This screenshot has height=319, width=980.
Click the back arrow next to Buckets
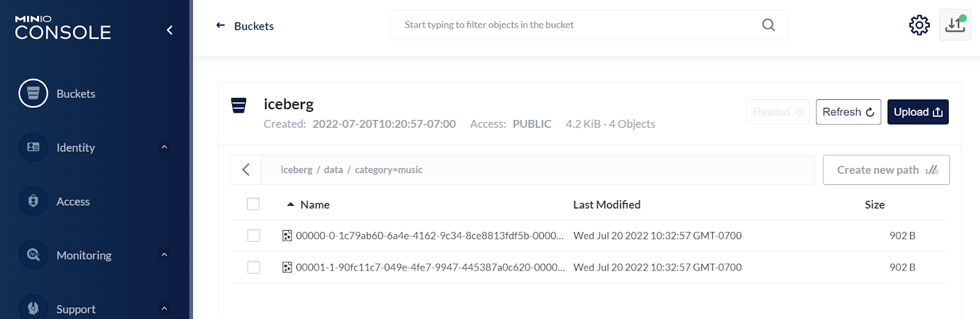(221, 26)
